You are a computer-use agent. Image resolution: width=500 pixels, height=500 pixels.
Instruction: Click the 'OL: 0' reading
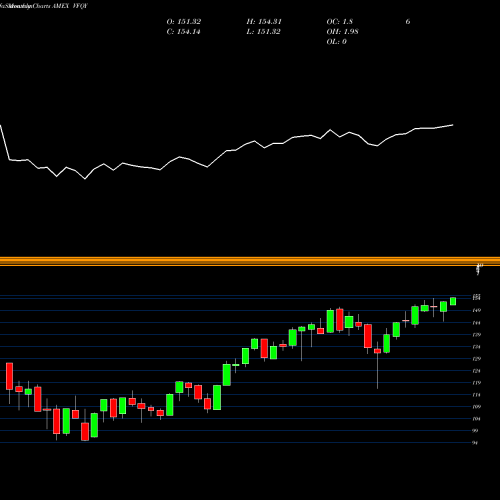[336, 42]
